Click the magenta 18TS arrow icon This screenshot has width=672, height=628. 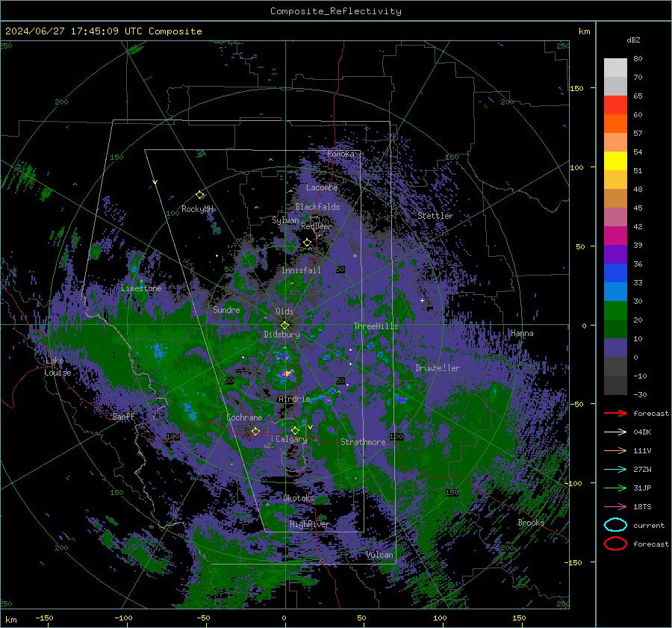615,507
